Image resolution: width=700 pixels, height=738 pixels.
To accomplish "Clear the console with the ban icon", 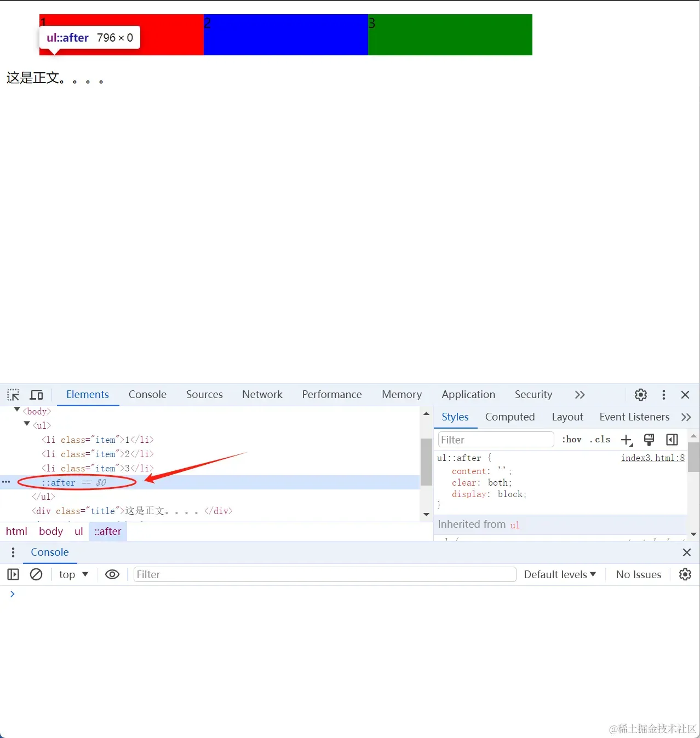I will [x=36, y=574].
